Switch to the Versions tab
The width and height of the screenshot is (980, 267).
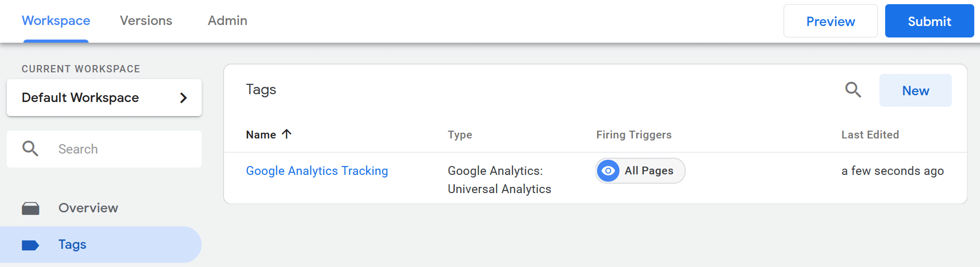pos(146,21)
